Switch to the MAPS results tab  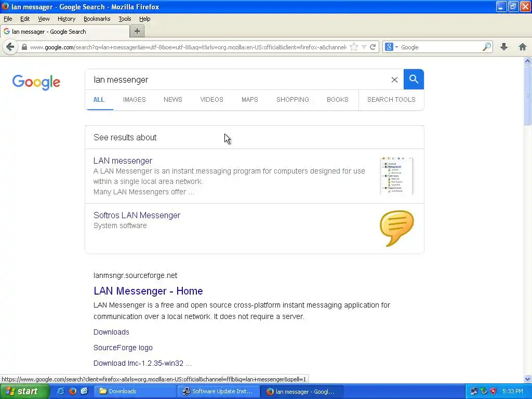click(250, 99)
